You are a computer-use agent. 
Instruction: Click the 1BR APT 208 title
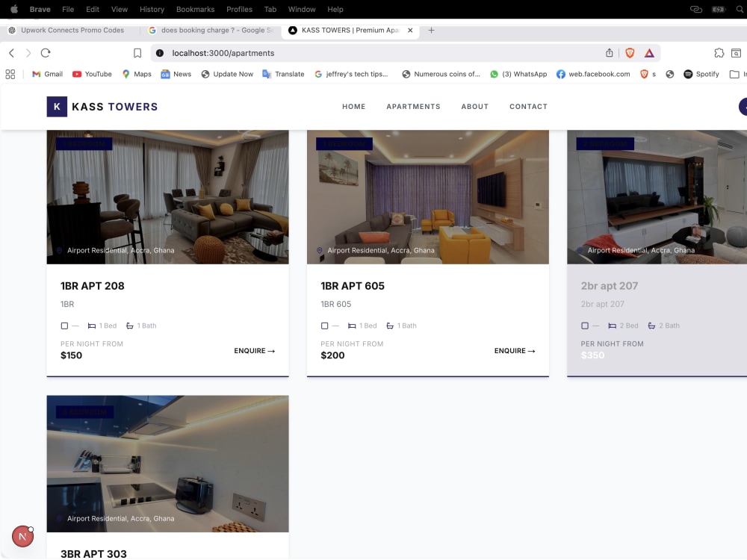pyautogui.click(x=93, y=286)
